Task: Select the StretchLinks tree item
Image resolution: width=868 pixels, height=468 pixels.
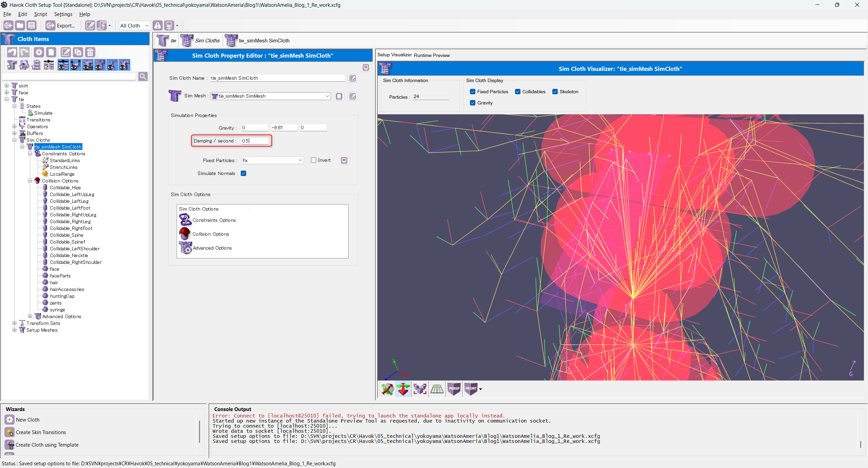Action: coord(63,167)
